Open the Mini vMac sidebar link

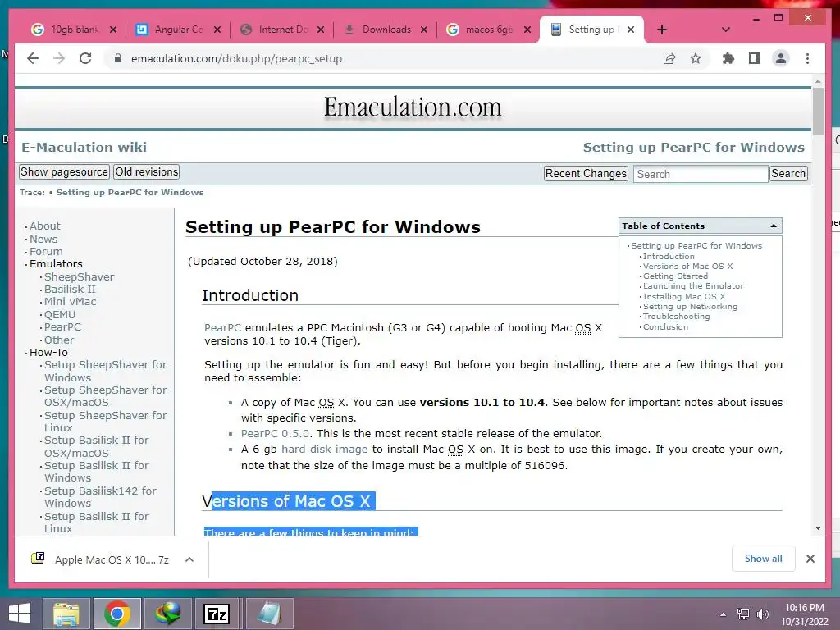[x=71, y=302]
